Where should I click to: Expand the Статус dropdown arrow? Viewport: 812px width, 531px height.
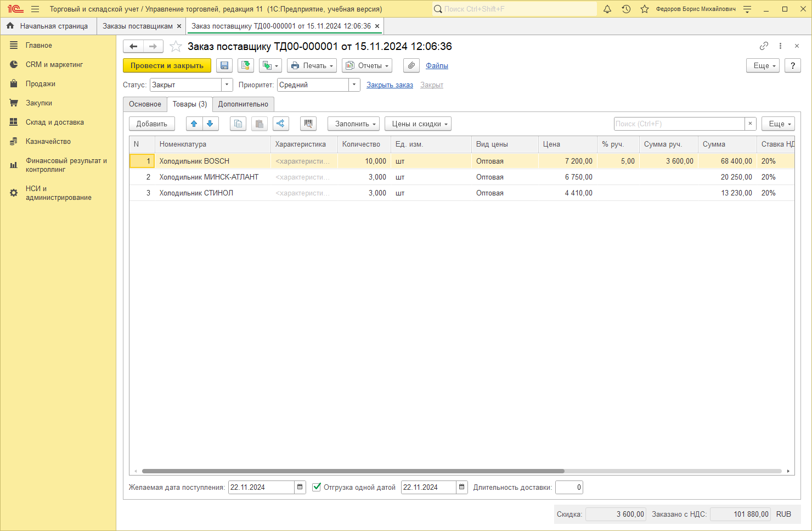point(227,85)
